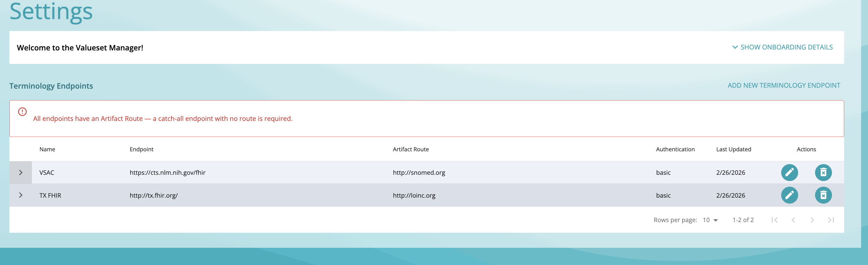Edit the VSAC endpoint with pencil icon
Screen dimensions: 868x265
[x=789, y=172]
